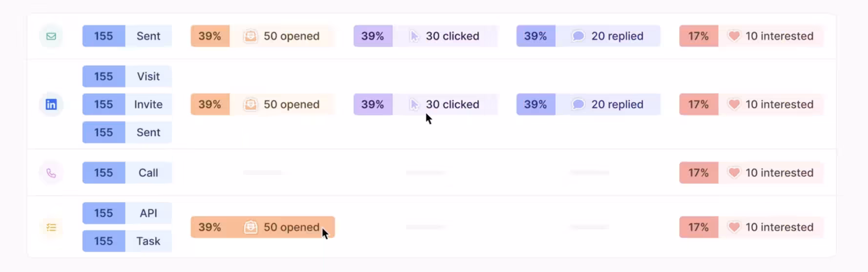Open the 155 API stat badge

pos(127,213)
